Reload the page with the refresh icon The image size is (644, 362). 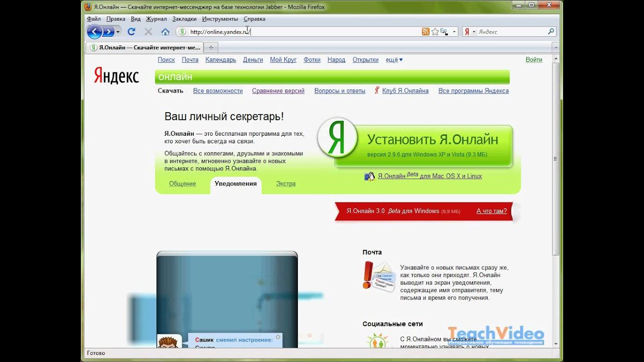(x=131, y=32)
